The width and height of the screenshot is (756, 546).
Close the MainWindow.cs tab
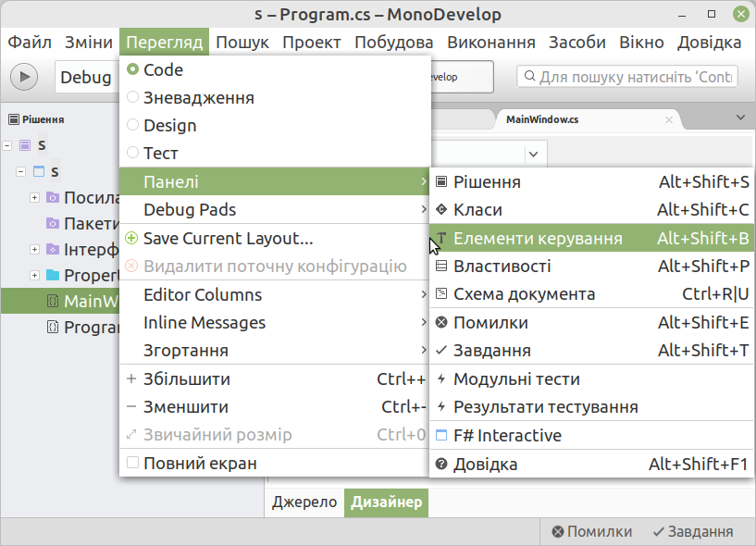coord(669,119)
